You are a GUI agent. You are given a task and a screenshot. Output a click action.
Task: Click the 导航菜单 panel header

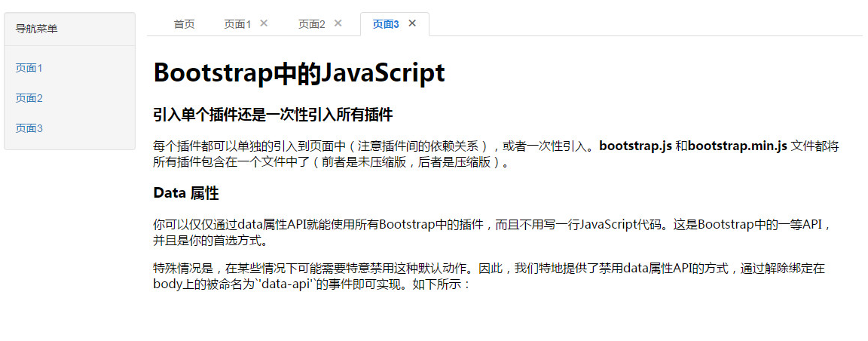click(x=70, y=29)
